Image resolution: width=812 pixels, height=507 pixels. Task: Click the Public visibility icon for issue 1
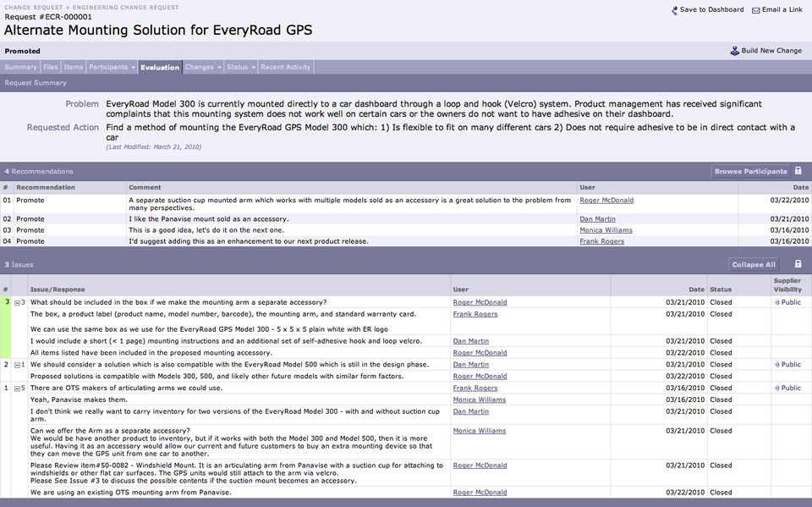point(776,388)
